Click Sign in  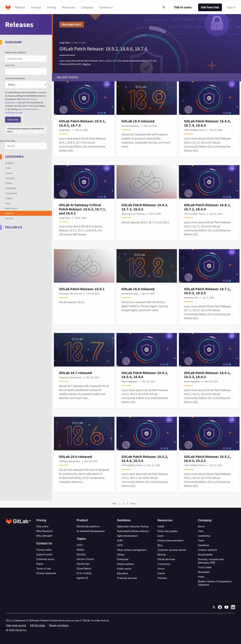[x=231, y=8]
